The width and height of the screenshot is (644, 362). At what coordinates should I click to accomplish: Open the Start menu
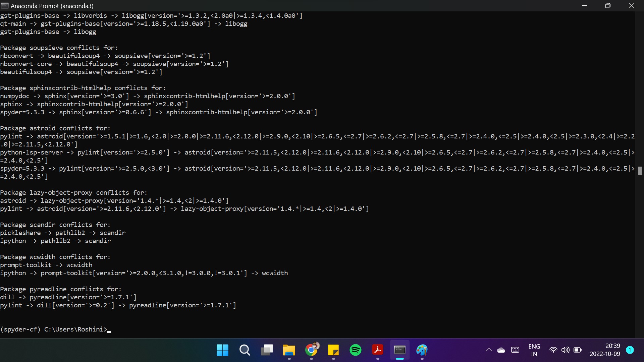pos(222,350)
